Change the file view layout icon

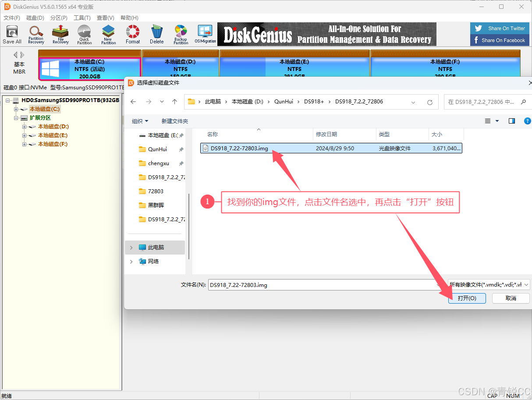point(488,121)
